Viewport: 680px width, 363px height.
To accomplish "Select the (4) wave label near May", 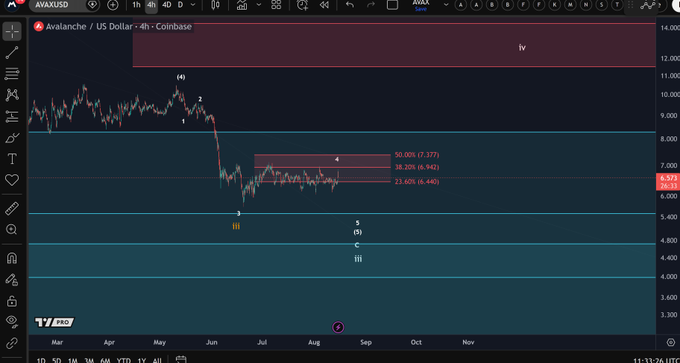I will click(181, 77).
